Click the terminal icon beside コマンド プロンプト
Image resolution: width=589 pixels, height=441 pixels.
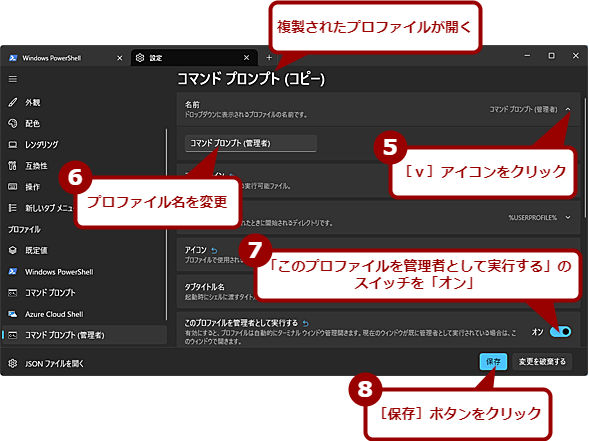pos(13,293)
